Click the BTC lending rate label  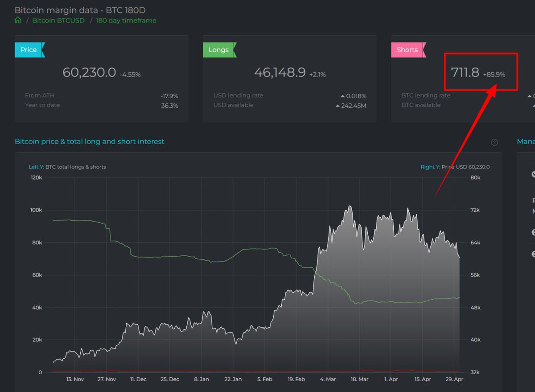426,95
